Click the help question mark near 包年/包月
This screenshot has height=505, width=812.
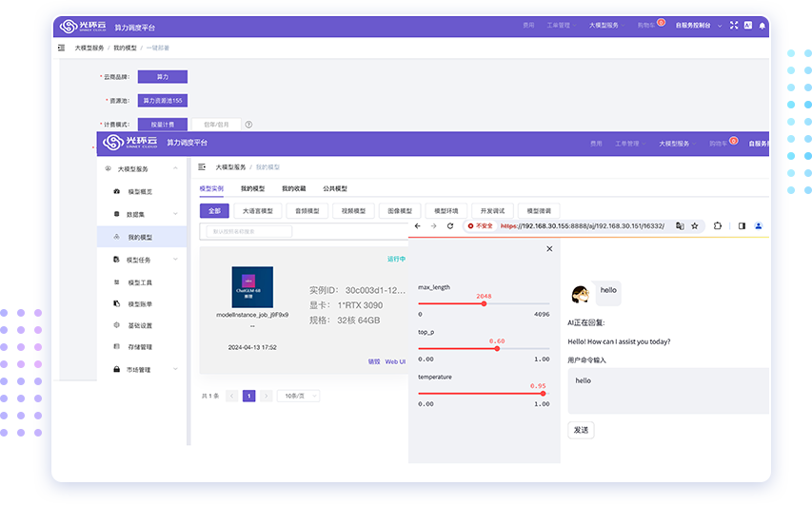249,124
